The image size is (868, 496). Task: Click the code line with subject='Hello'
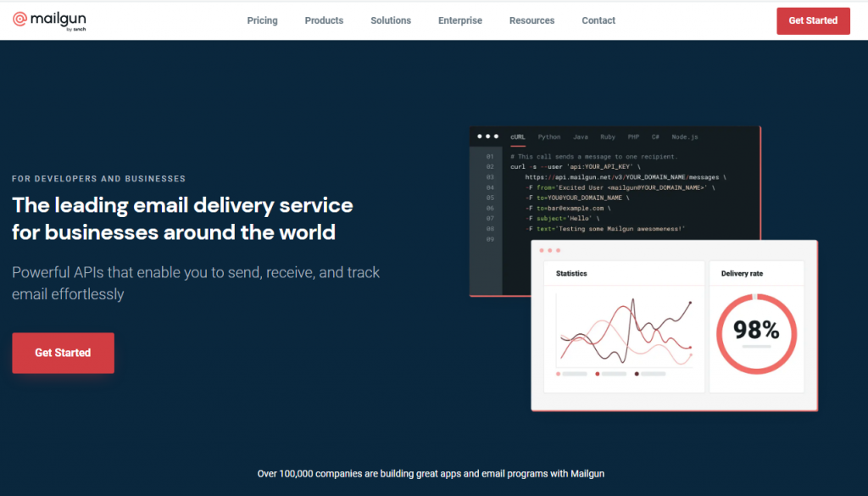coord(563,218)
